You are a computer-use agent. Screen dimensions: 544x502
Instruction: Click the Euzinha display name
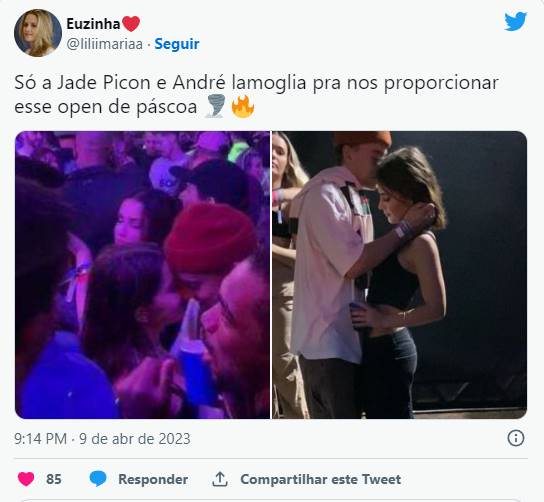tap(93, 24)
